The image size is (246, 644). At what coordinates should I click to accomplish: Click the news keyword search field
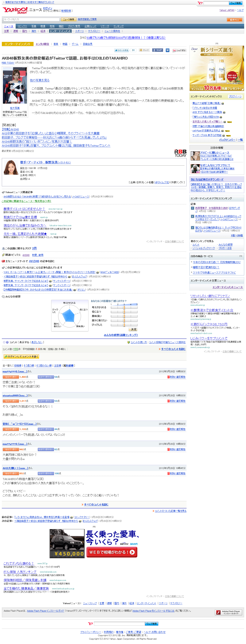coord(31,19)
